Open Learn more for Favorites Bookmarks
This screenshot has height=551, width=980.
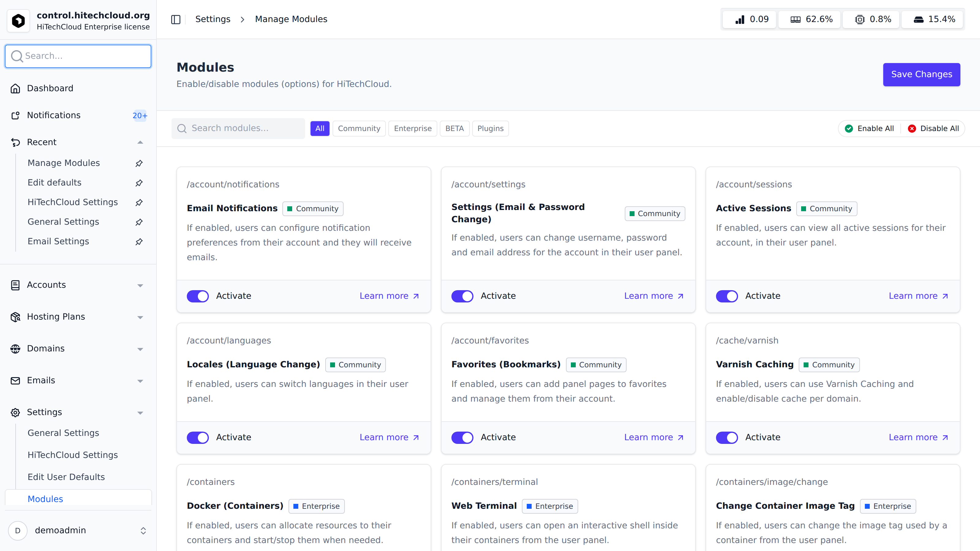(x=654, y=437)
